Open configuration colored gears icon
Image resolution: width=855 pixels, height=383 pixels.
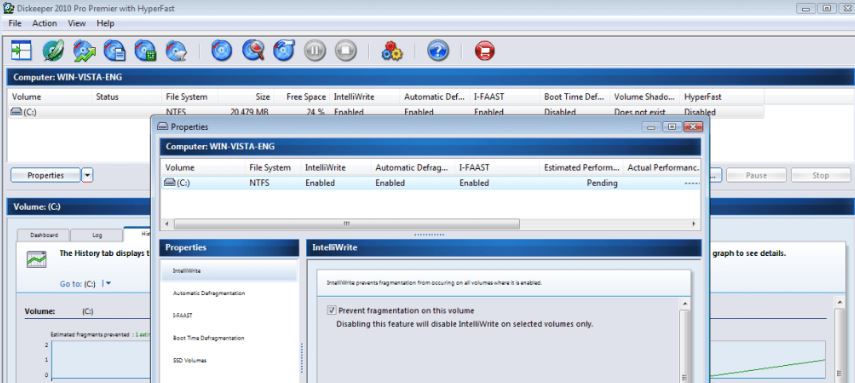click(392, 51)
